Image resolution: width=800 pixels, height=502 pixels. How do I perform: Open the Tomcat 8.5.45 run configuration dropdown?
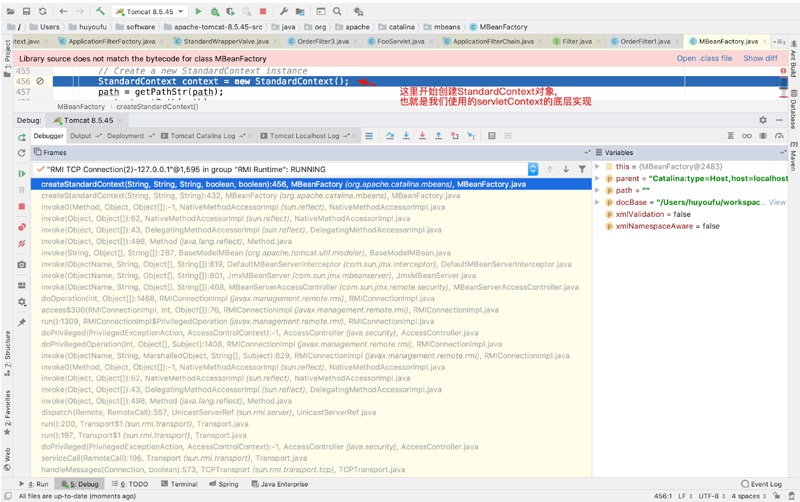150,11
